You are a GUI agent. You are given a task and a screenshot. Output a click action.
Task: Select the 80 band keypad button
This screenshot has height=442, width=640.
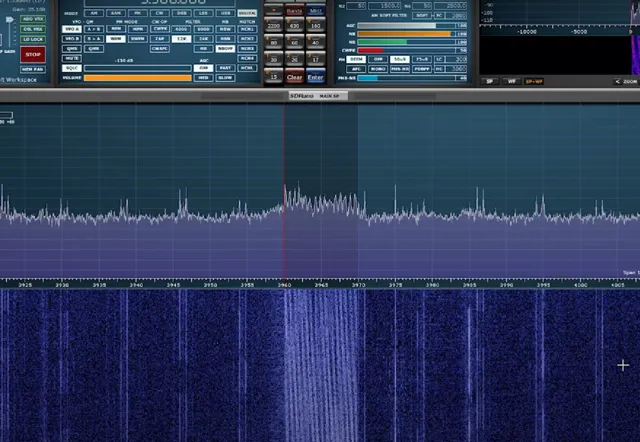coord(273,43)
